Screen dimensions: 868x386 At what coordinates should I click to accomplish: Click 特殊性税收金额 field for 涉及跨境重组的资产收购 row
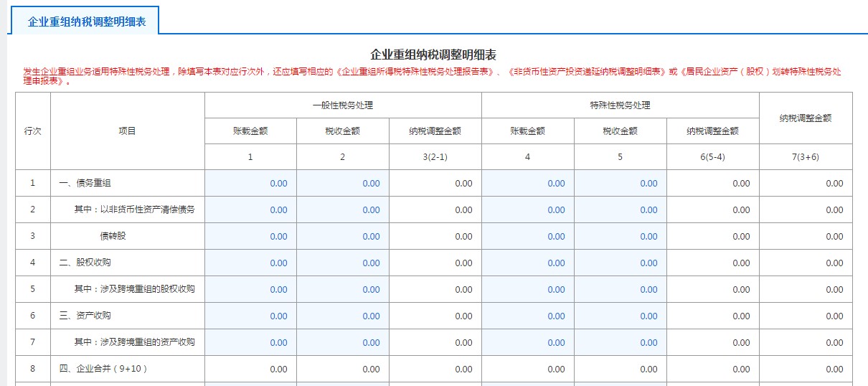tap(621, 343)
